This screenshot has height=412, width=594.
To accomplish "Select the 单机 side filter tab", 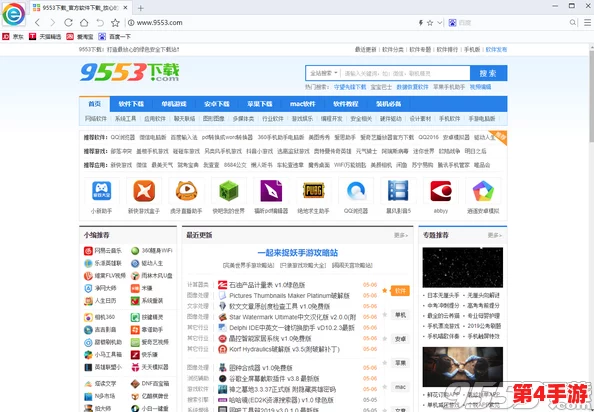I will [x=400, y=315].
